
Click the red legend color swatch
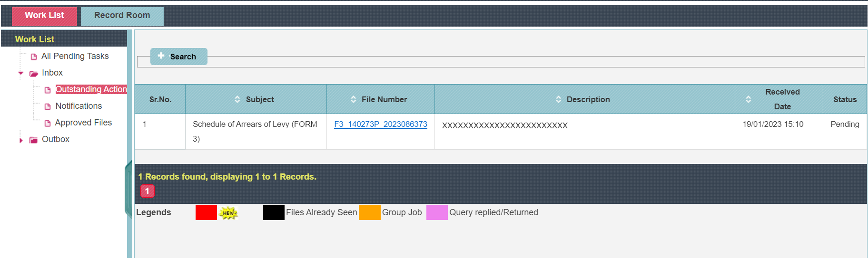pyautogui.click(x=206, y=212)
